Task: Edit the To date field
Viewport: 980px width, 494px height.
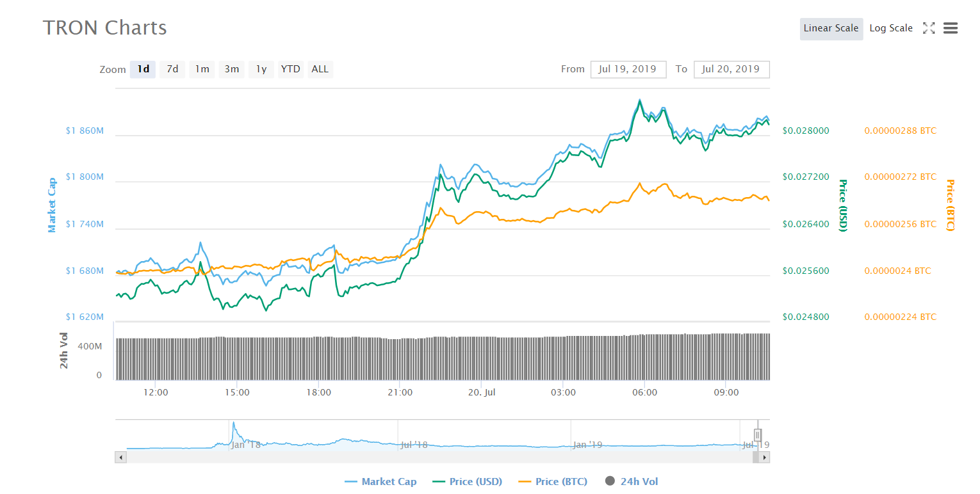Action: point(731,69)
